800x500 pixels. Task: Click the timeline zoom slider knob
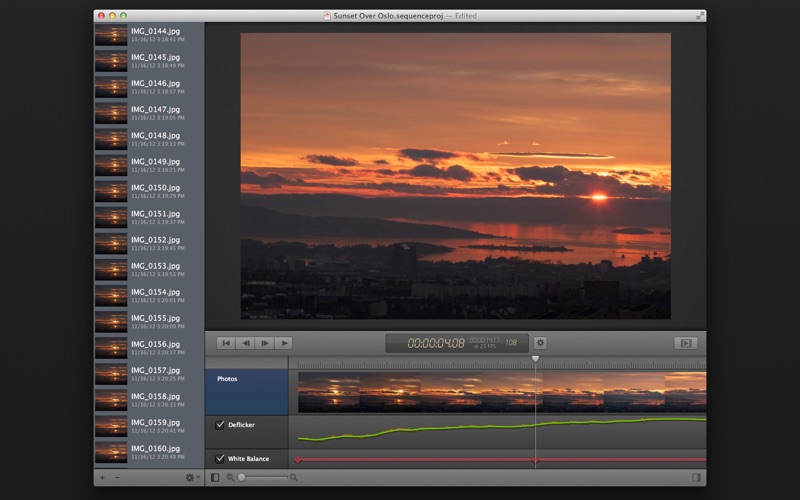pos(241,478)
